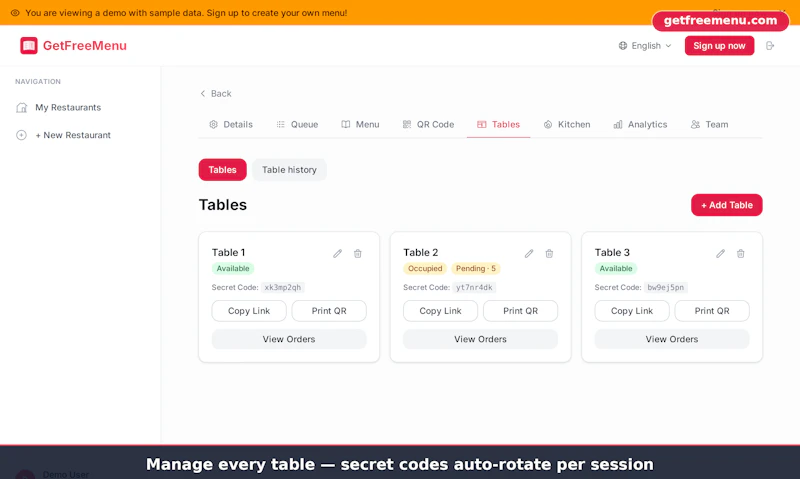Switch to the Queue tab
Screen dimensions: 800x479
tap(297, 124)
